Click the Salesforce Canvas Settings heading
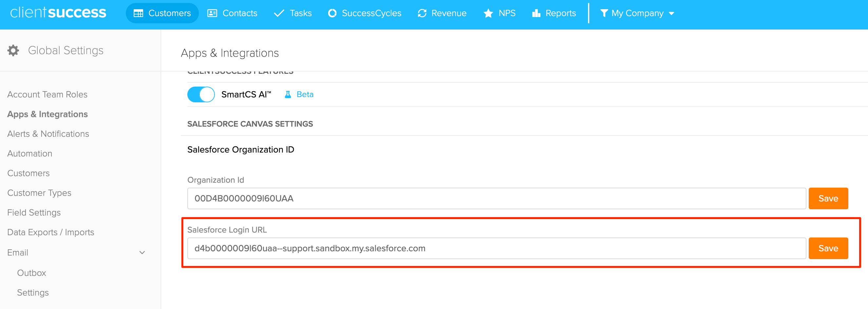The width and height of the screenshot is (868, 309). [x=250, y=124]
